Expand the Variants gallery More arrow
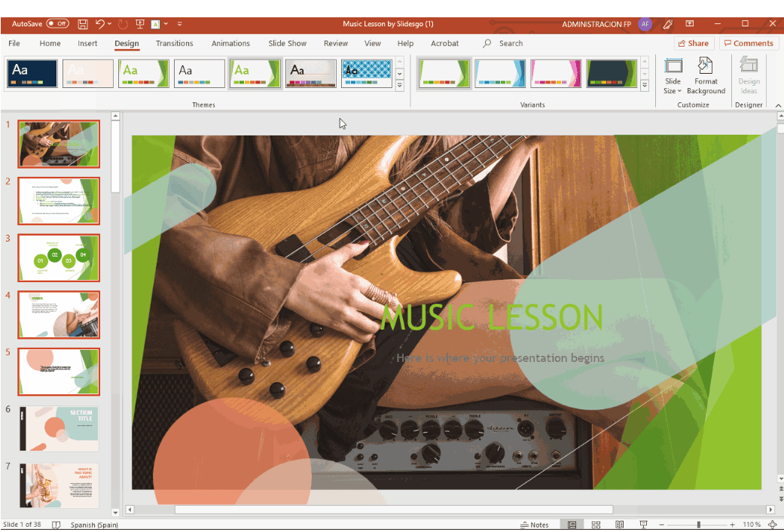The height and width of the screenshot is (532, 784). click(x=645, y=86)
